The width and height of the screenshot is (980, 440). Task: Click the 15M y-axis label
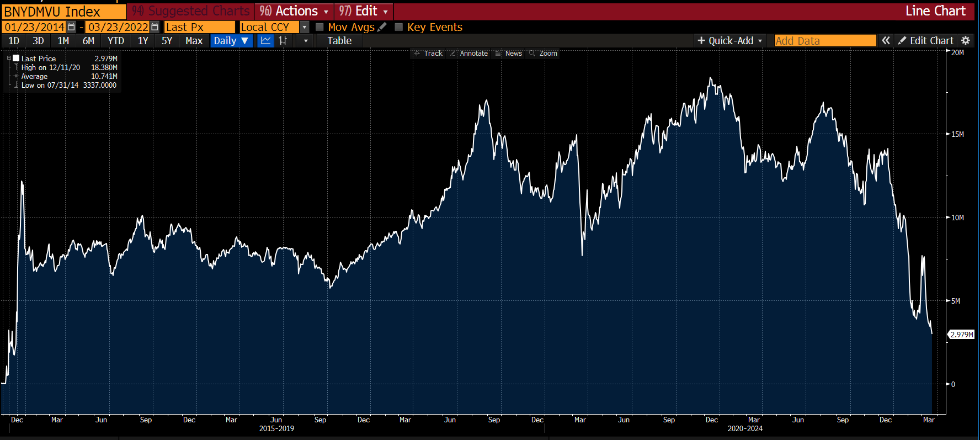(957, 134)
